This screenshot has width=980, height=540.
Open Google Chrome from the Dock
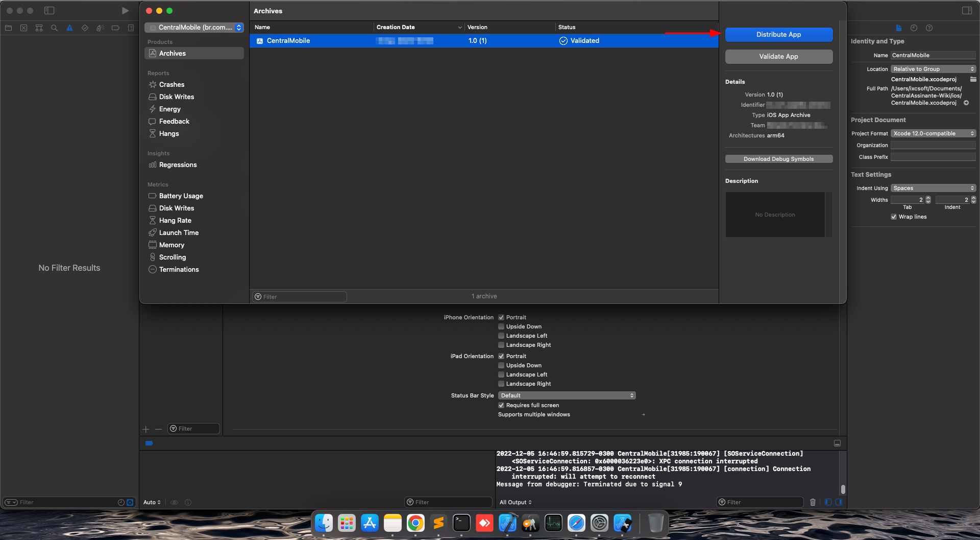click(x=415, y=523)
